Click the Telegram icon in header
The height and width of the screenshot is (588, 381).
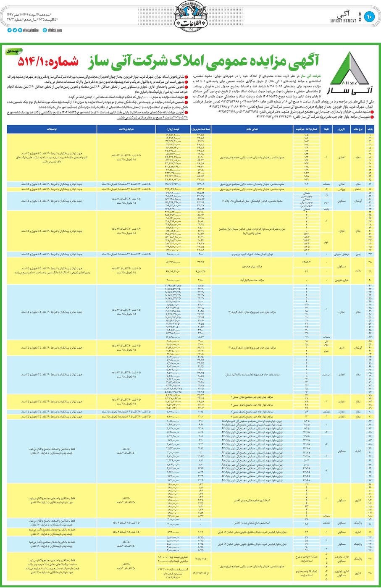coord(9,31)
